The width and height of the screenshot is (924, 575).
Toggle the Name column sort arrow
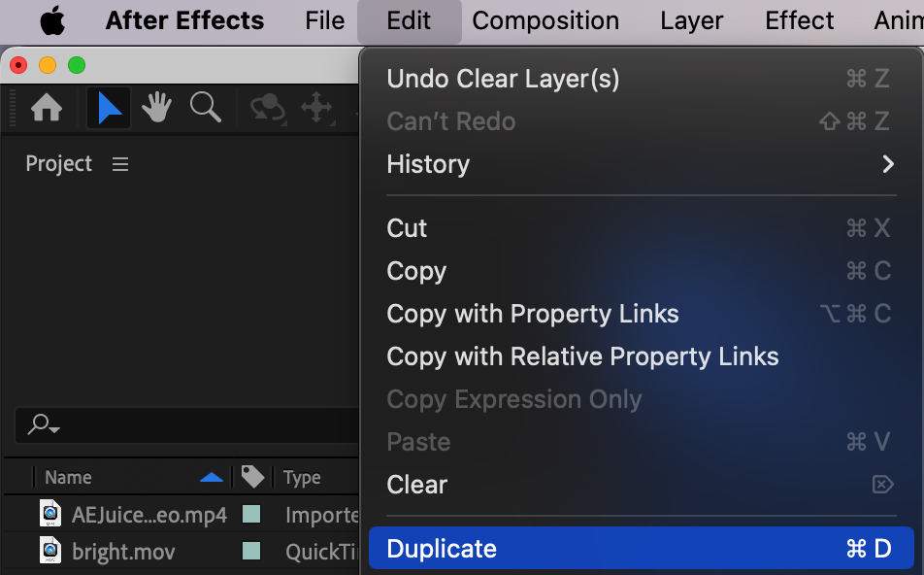click(211, 477)
